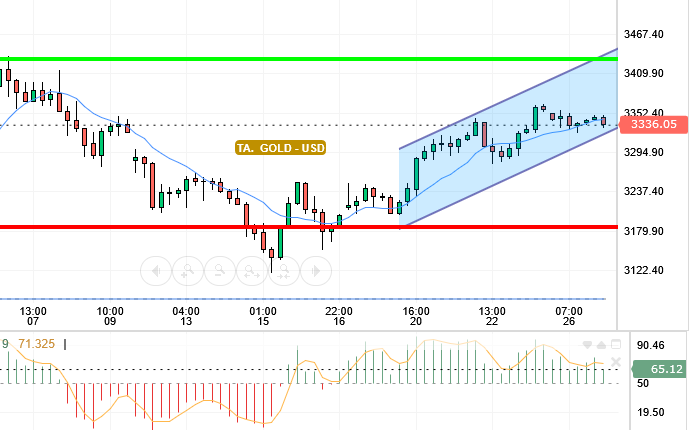
Task: Click the 90.46 indicator axis label
Action: coord(651,345)
